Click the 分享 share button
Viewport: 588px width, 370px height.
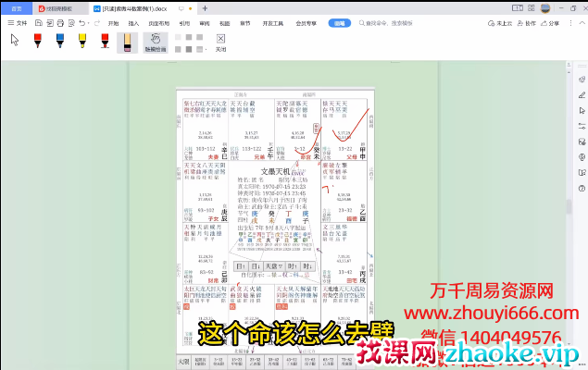(x=554, y=22)
